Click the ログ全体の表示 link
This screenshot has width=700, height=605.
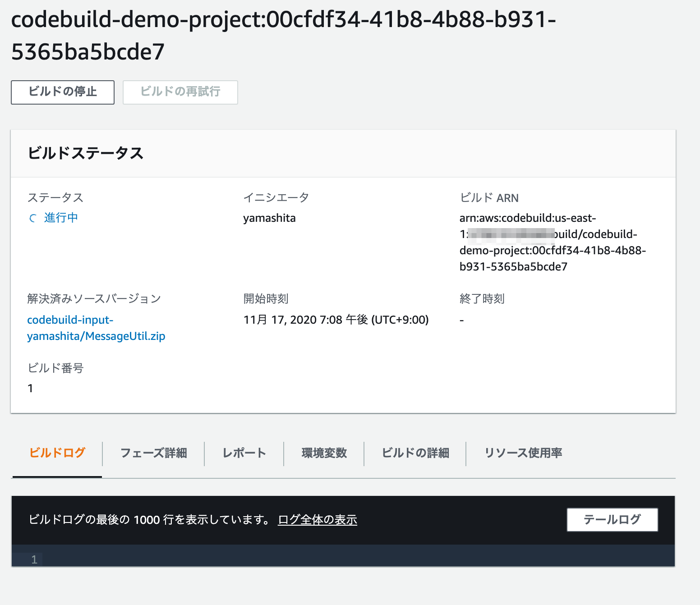(x=318, y=520)
